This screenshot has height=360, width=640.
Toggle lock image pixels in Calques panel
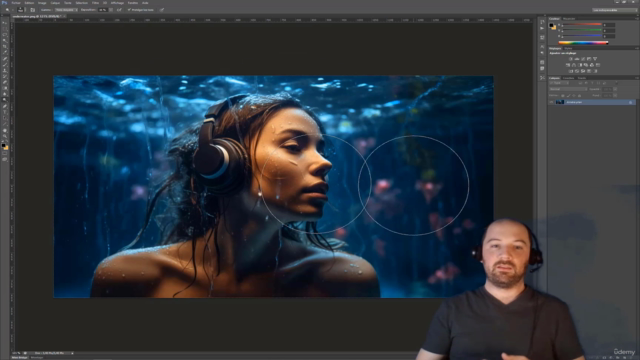coord(569,96)
